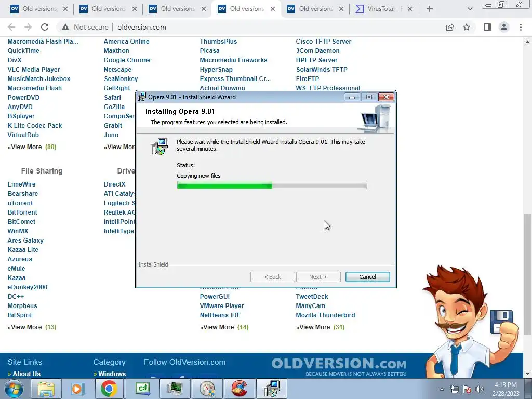Open the QuickTime link
Screen dimensions: 532x399
(x=23, y=50)
